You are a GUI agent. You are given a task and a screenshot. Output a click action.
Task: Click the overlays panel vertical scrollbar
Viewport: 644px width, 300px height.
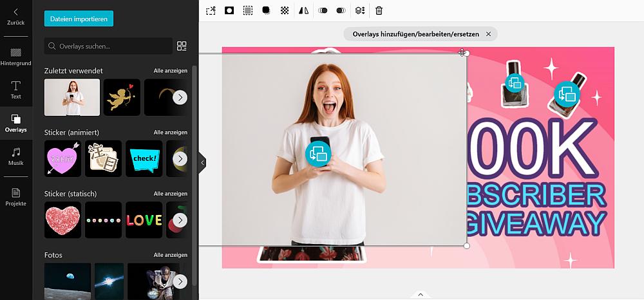click(194, 175)
